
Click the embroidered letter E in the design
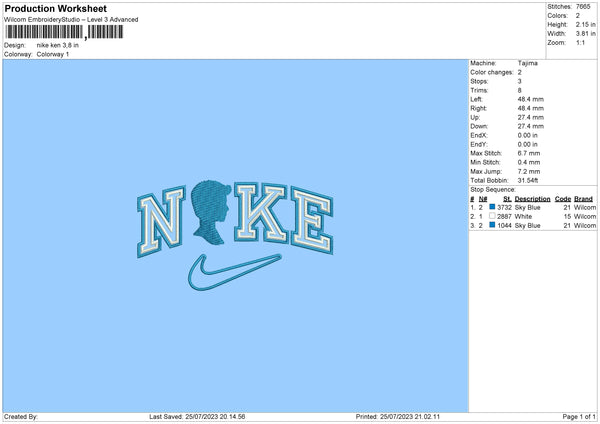pos(312,220)
